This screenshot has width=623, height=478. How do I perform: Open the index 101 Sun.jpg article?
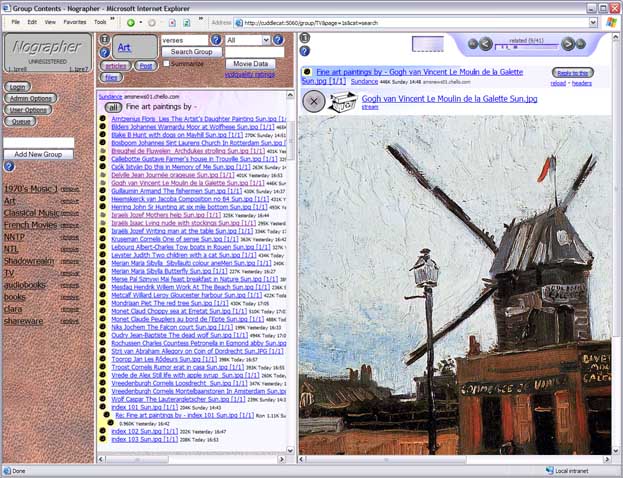click(x=145, y=407)
